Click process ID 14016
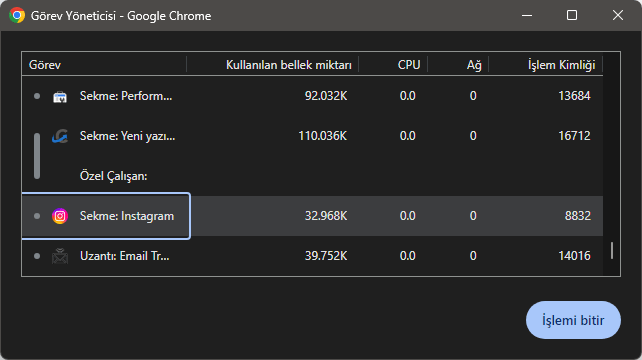The image size is (642, 360). click(574, 256)
